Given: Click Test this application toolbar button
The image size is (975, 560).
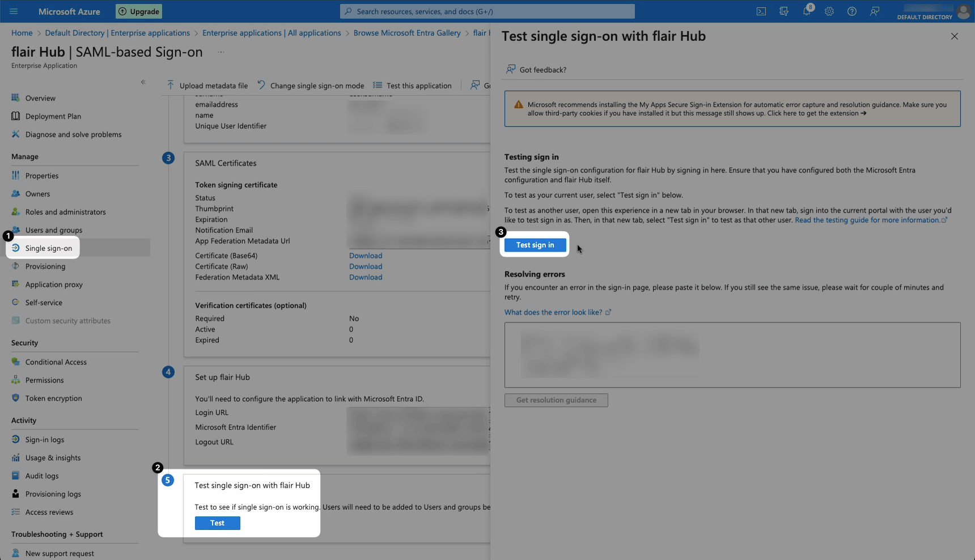Looking at the screenshot, I should (413, 86).
